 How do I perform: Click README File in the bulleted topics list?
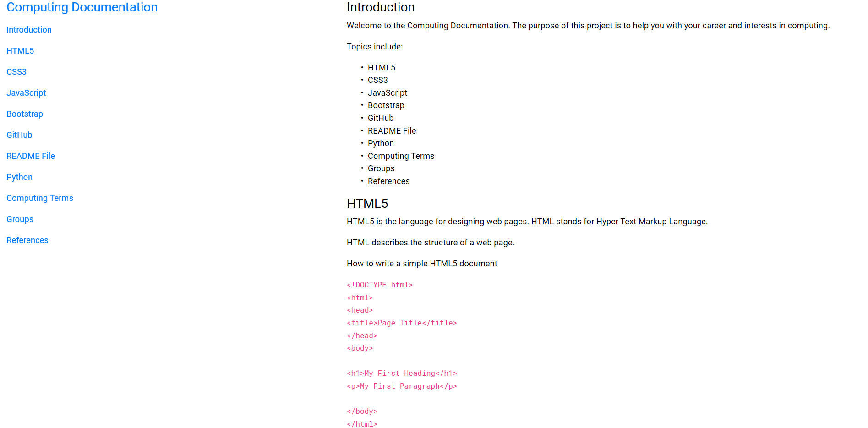(x=392, y=131)
